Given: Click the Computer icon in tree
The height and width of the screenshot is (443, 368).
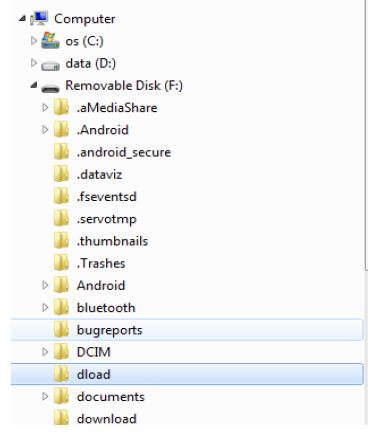Looking at the screenshot, I should coord(39,18).
